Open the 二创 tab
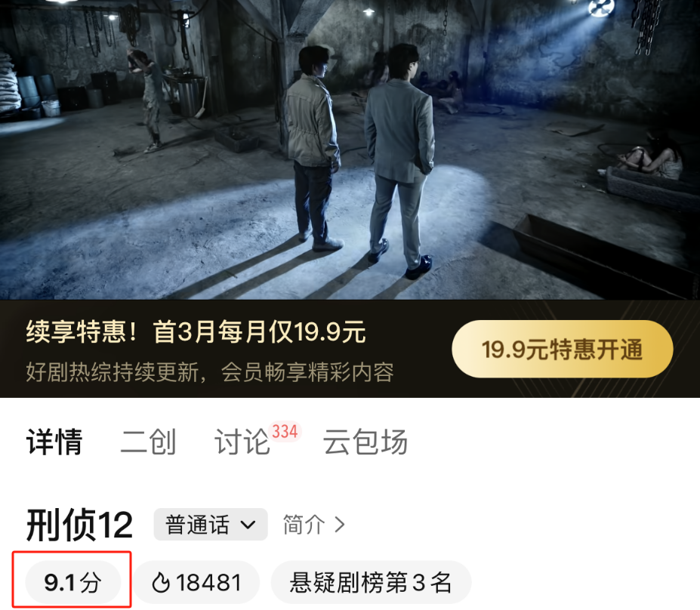Viewport: 700px width, 610px height. click(x=148, y=442)
